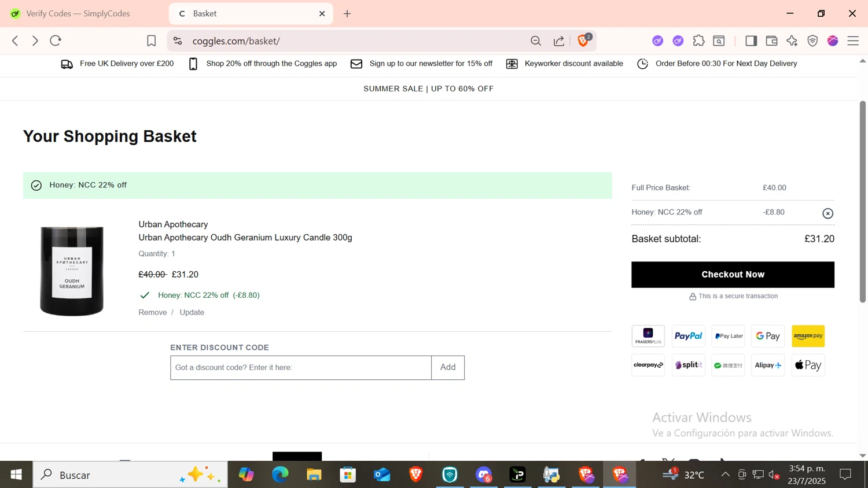Open Microsoft Edge from taskbar
This screenshot has width=868, height=488.
click(x=280, y=475)
